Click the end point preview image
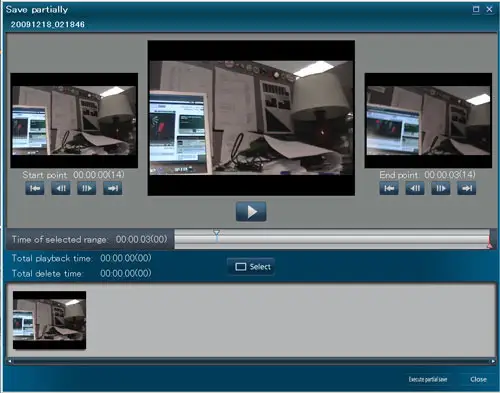500x393 pixels. [428, 120]
